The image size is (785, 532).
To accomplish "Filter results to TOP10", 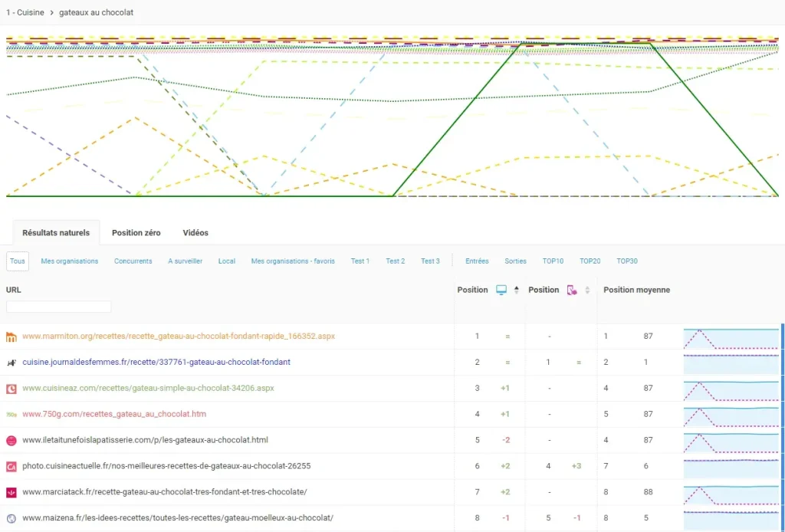I will 553,261.
